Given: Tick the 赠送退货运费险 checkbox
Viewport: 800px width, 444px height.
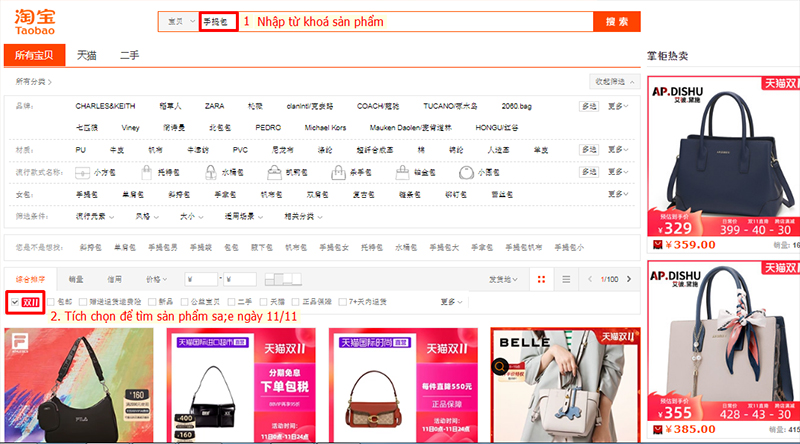Looking at the screenshot, I should tap(83, 302).
